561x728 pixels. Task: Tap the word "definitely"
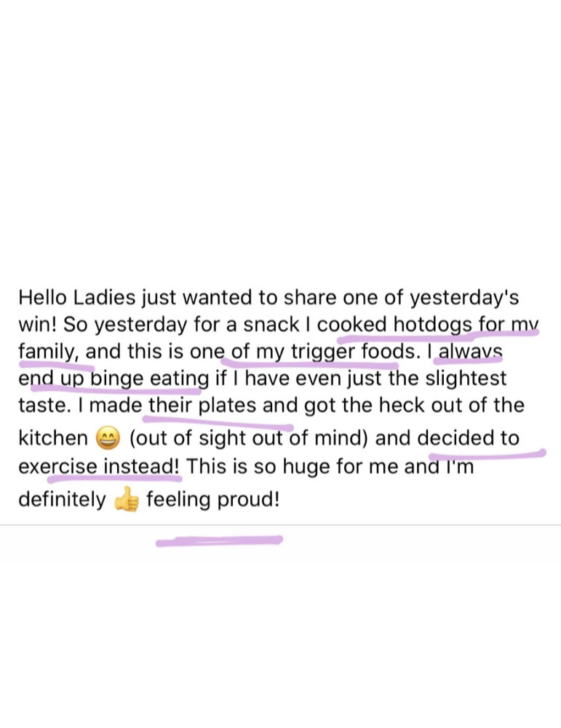pos(62,501)
